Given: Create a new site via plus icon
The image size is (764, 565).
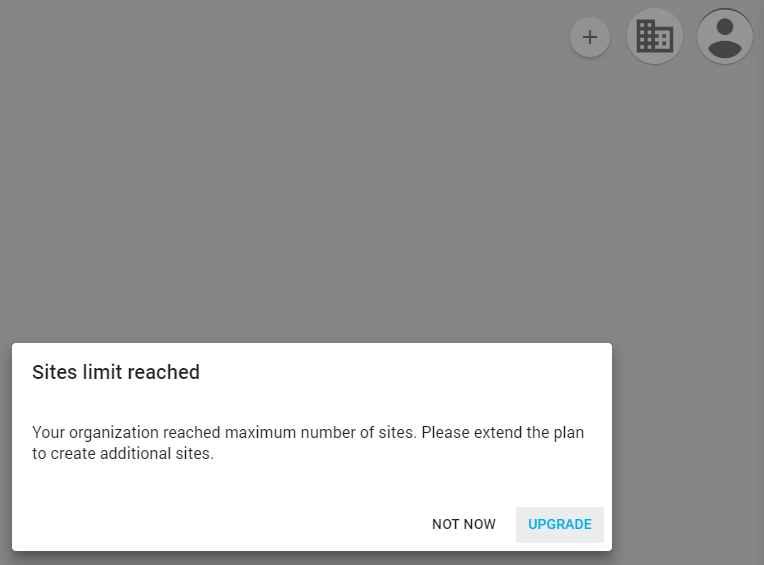Looking at the screenshot, I should click(590, 37).
